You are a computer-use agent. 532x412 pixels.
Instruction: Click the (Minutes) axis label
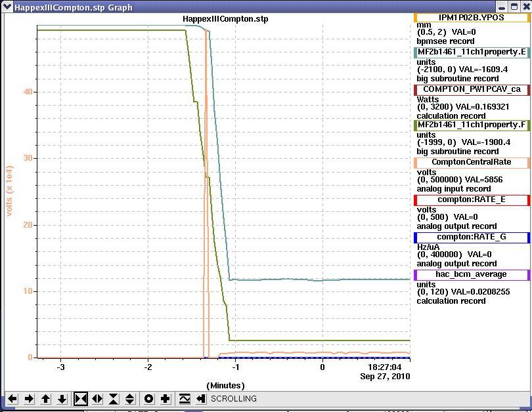[225, 386]
